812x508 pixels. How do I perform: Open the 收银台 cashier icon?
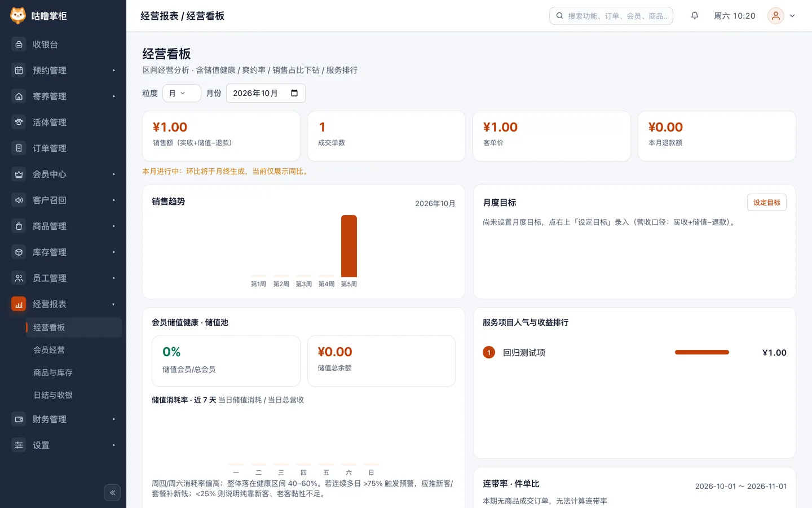pyautogui.click(x=19, y=45)
